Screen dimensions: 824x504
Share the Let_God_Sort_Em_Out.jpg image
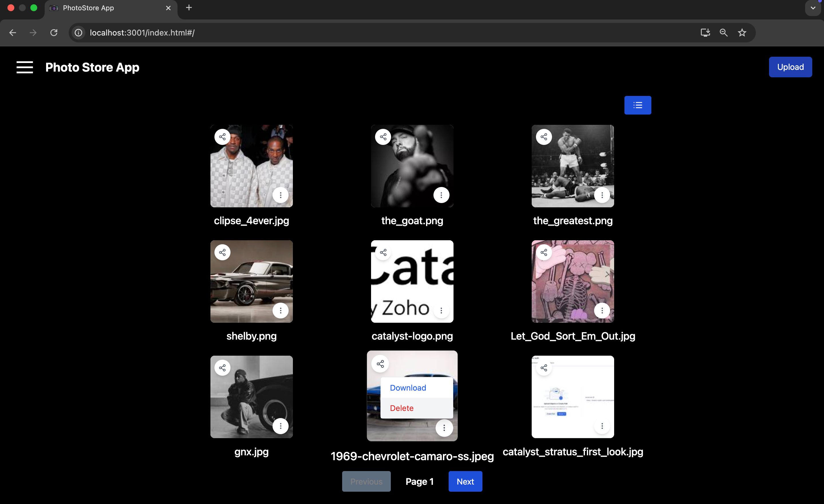pyautogui.click(x=544, y=253)
